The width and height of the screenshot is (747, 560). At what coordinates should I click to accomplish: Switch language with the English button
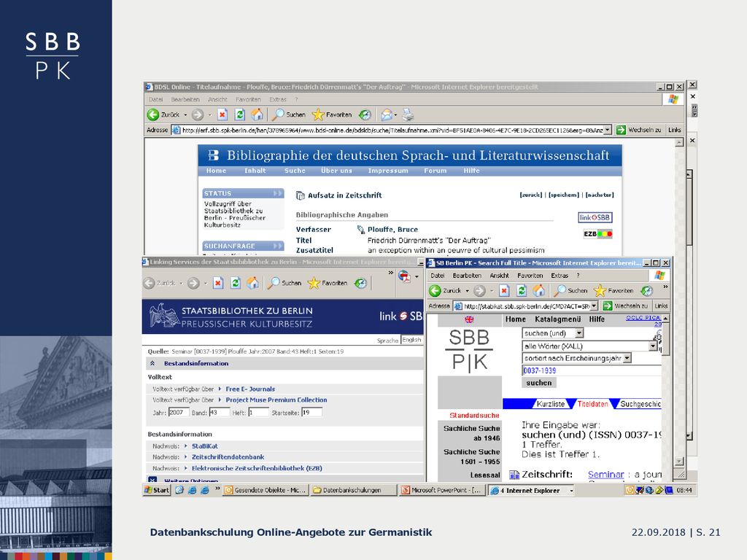coord(411,340)
